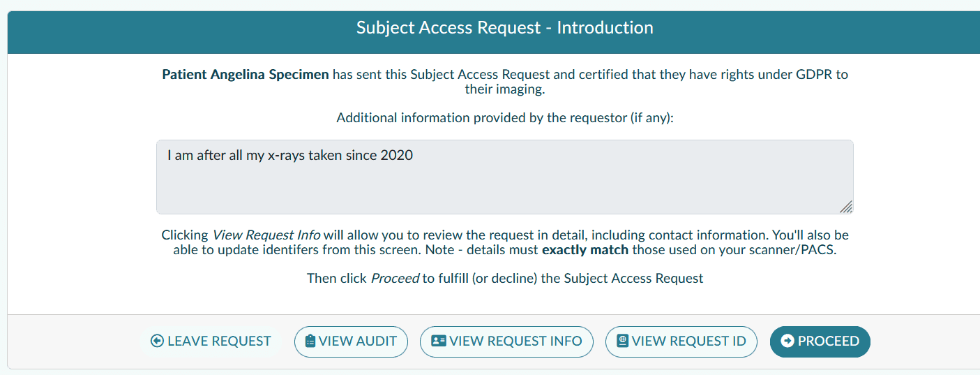Open the View Request ID button label

[x=688, y=341]
